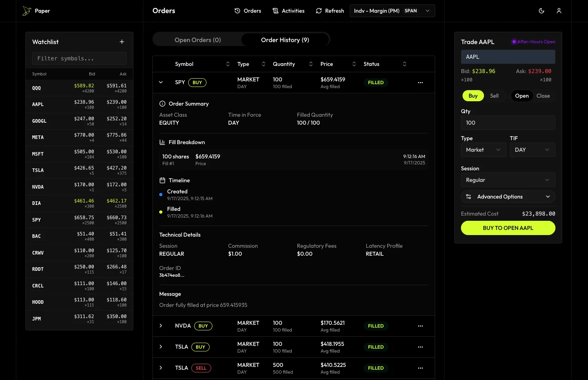
Task: Collapse the expanded SPY order row
Action: tap(161, 83)
